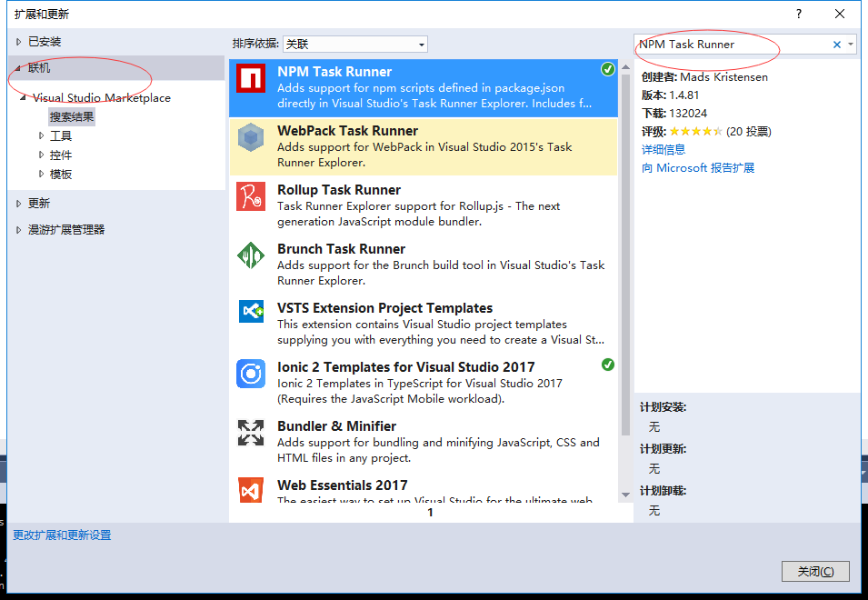Clear the search box with the X
The image size is (868, 600).
837,45
